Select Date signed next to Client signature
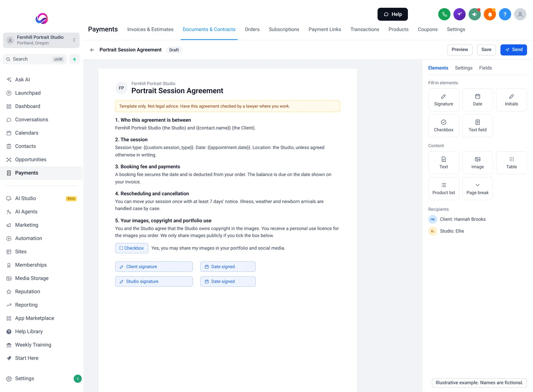Image resolution: width=533 pixels, height=392 pixels. point(228,267)
